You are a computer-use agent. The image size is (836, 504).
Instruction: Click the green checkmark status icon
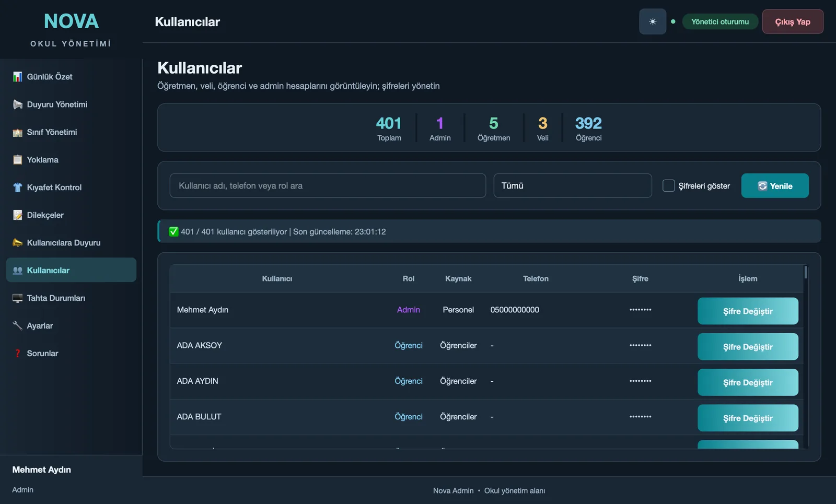(173, 231)
